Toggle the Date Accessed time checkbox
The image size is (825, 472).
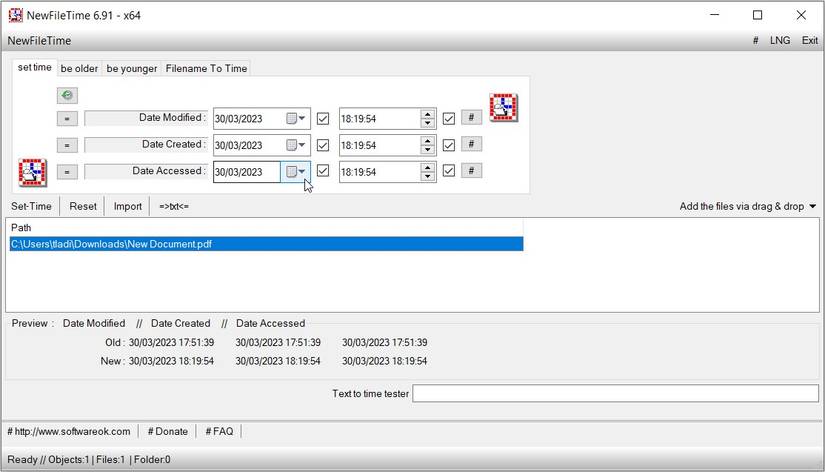[x=449, y=171]
